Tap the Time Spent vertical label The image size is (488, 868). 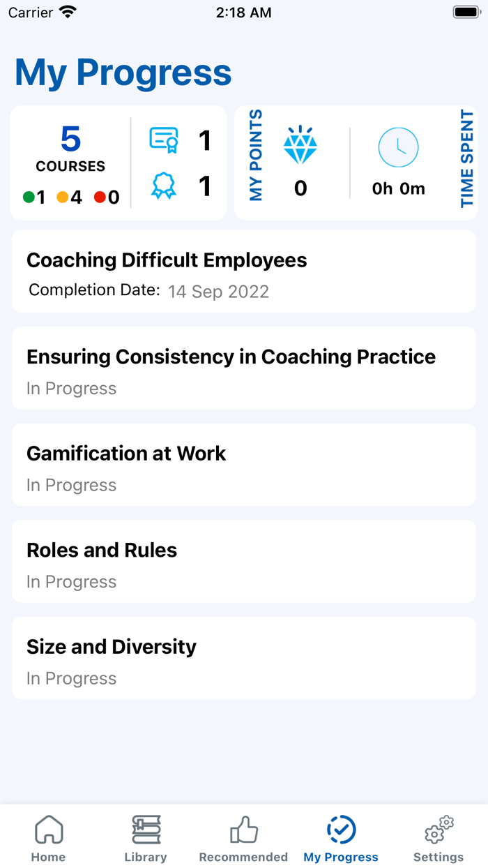point(467,159)
